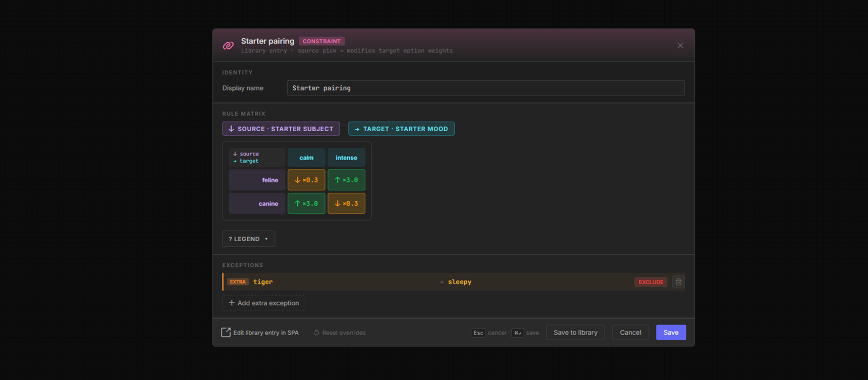Select the Target · Starter Mood chip
Screen dimensions: 868x380
[401, 129]
